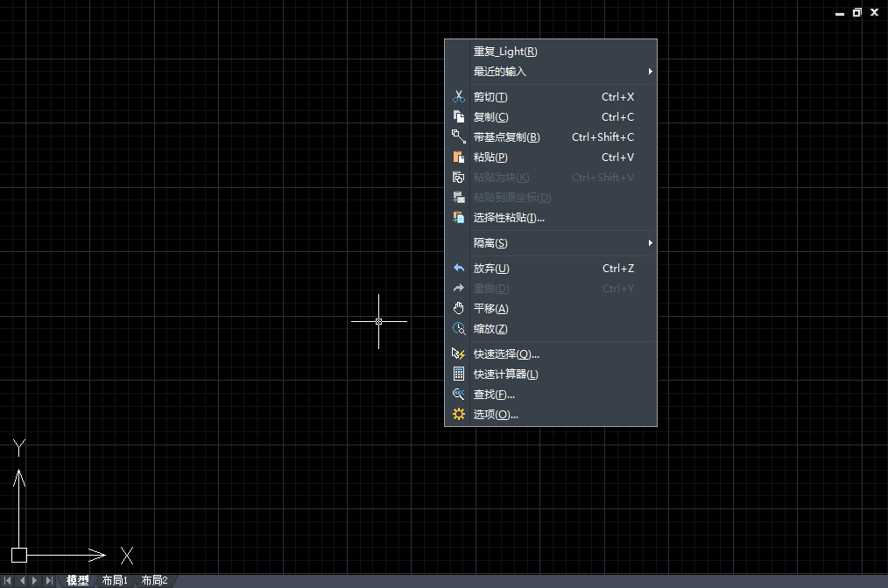The height and width of the screenshot is (588, 888).
Task: Click the Copy icon in context menu
Action: pyautogui.click(x=458, y=117)
